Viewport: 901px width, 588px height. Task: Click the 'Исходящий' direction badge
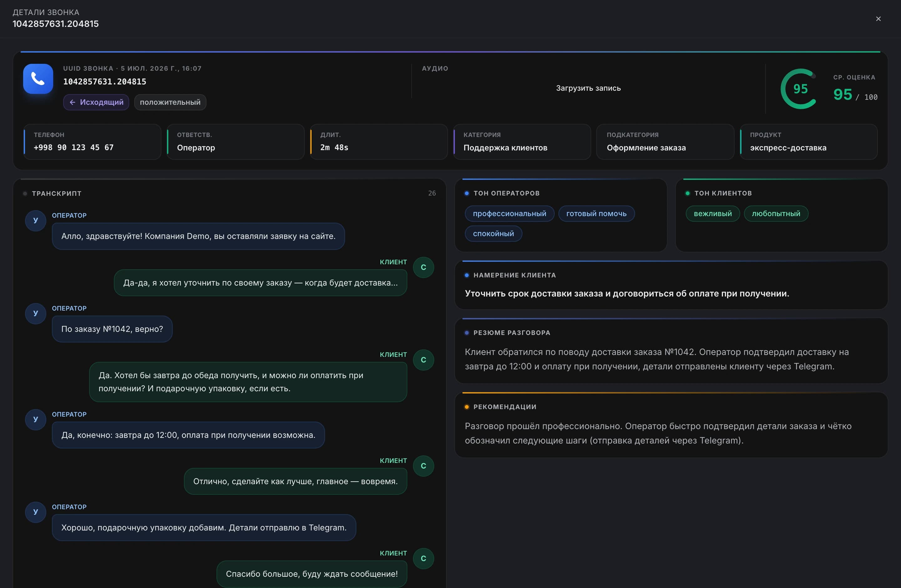96,102
